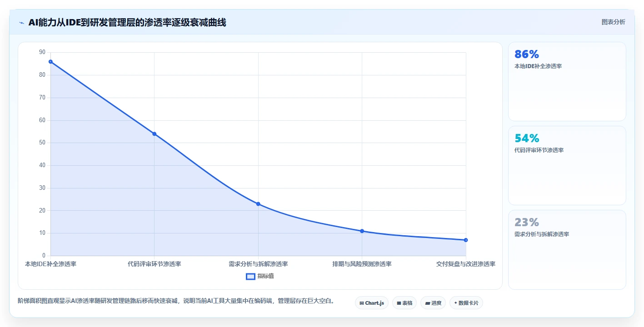Click the x-axis label 代码评审环节渗透率
This screenshot has width=644, height=327.
[155, 264]
